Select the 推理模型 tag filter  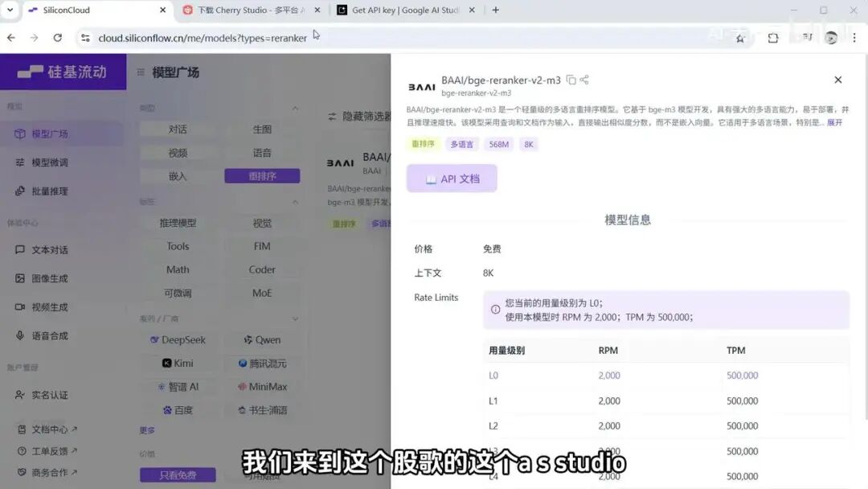[178, 223]
